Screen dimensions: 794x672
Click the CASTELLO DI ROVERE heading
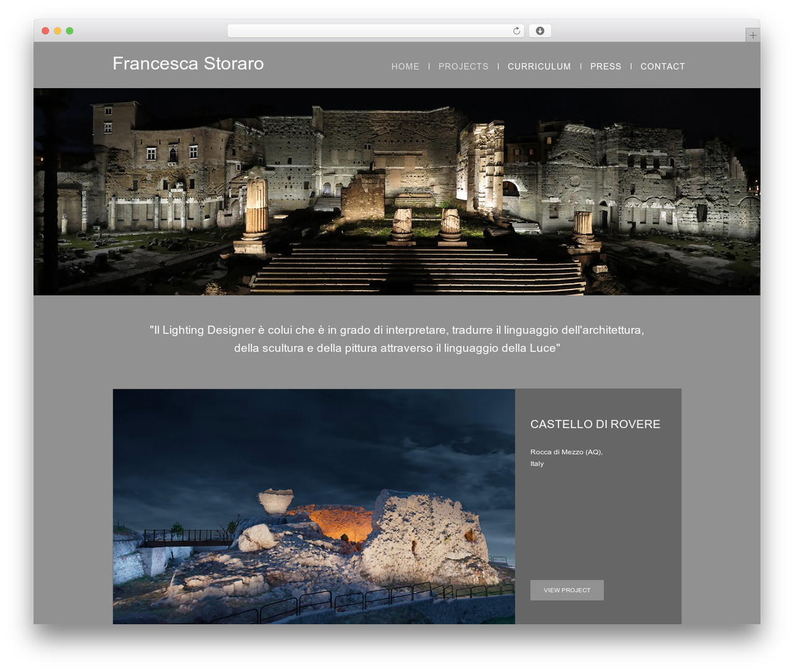pos(595,424)
